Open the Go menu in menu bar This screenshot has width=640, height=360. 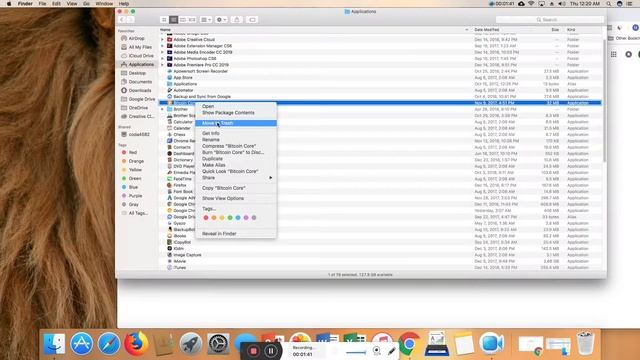[x=86, y=4]
